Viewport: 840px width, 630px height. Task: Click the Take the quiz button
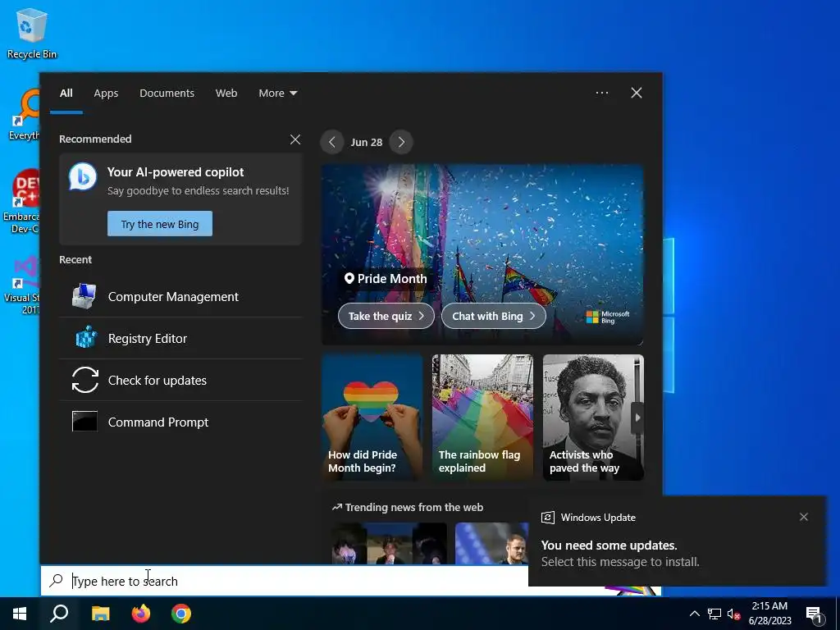[x=386, y=316]
